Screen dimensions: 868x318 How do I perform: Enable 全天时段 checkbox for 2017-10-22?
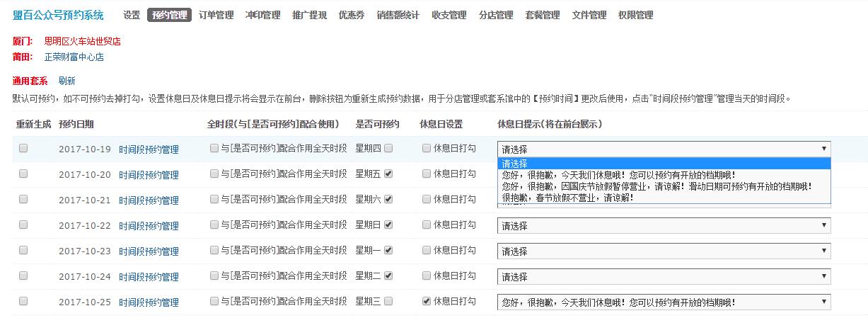point(214,225)
